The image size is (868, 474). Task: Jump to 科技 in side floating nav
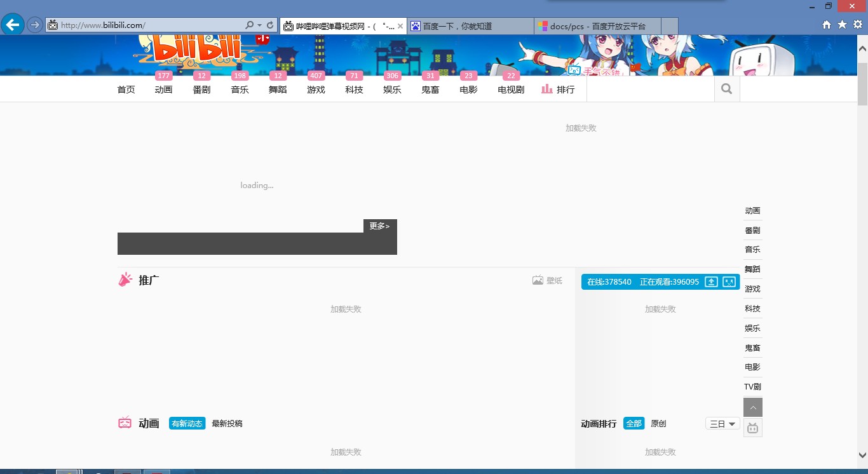[x=752, y=309]
